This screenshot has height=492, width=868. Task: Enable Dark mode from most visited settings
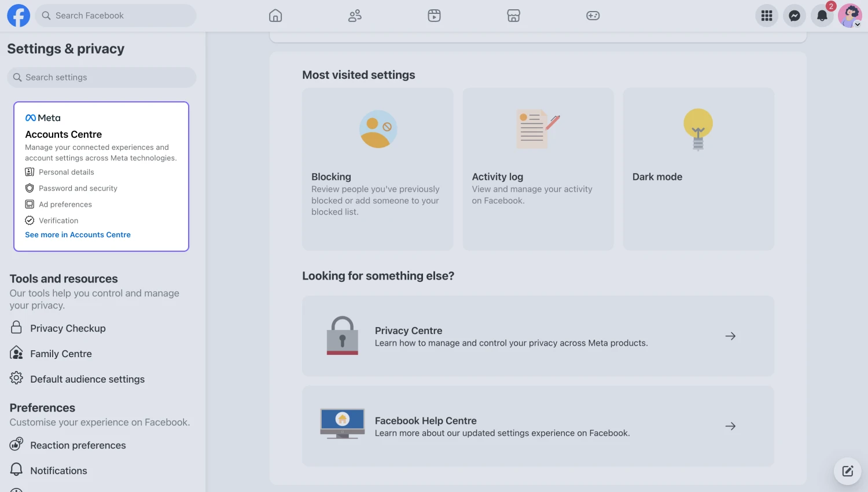698,169
